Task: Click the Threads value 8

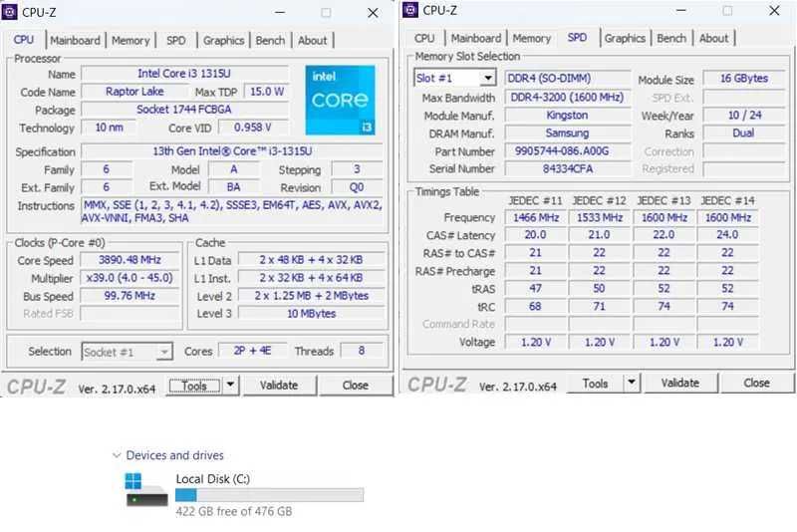Action: tap(362, 351)
